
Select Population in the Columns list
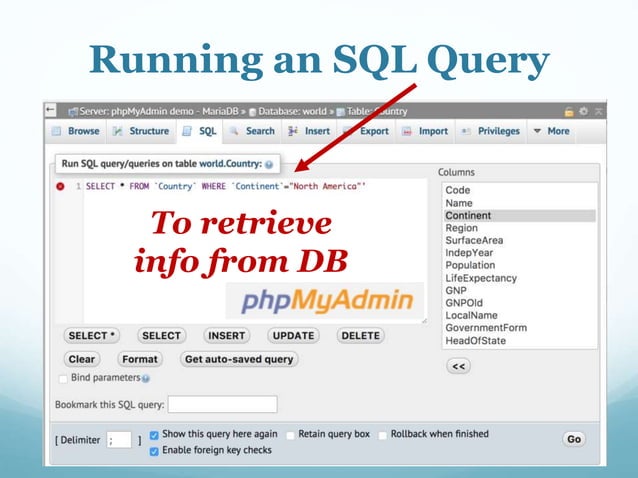click(519, 265)
